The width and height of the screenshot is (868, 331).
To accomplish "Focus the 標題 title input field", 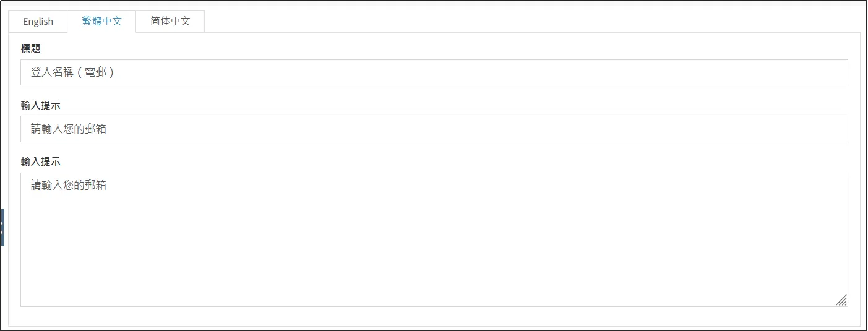I will pos(434,72).
